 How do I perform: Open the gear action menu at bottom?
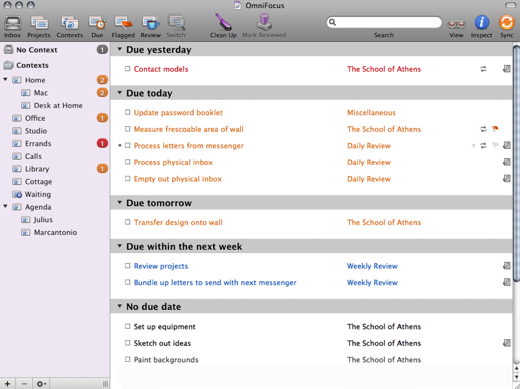(41, 384)
